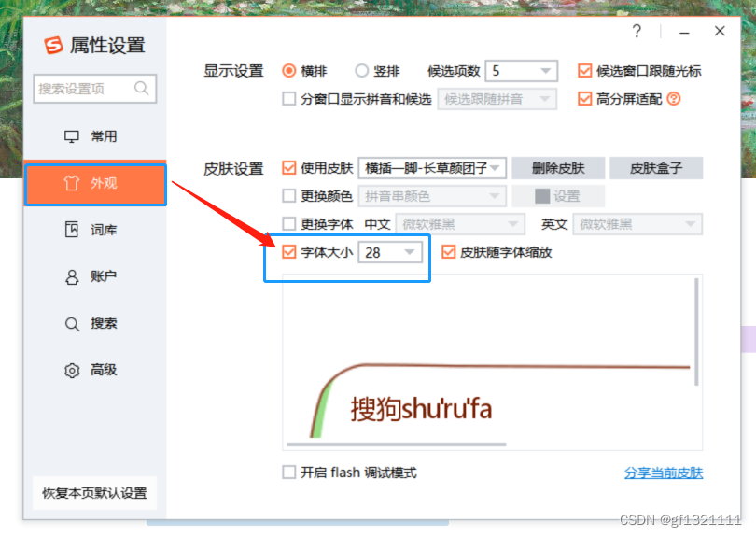Open the 候选项数 dropdown showing 5
This screenshot has width=756, height=536.
[521, 71]
